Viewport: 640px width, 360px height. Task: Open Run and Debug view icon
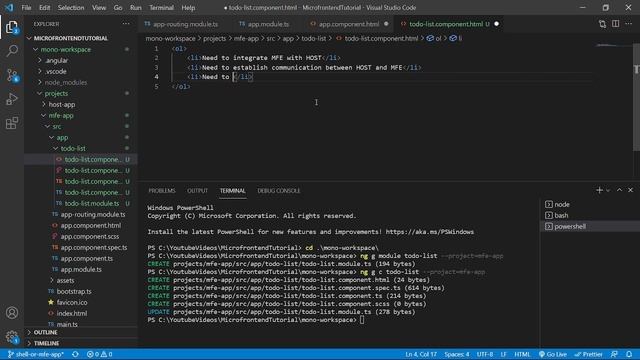12,99
